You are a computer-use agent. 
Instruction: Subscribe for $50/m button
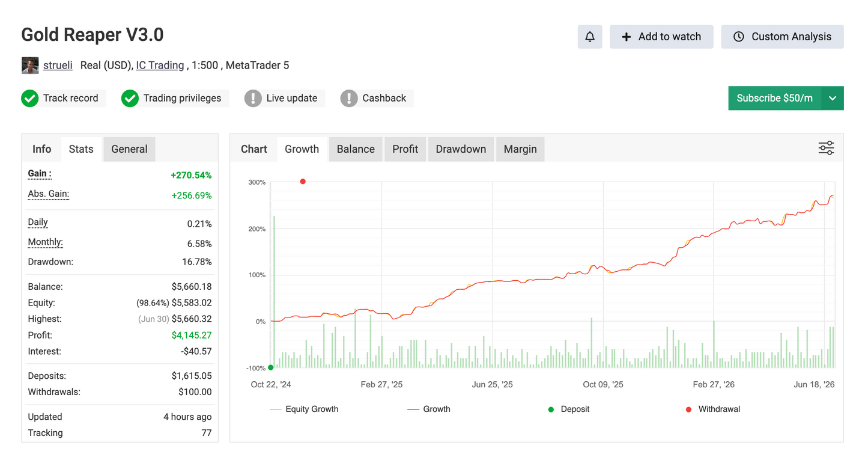pos(775,99)
